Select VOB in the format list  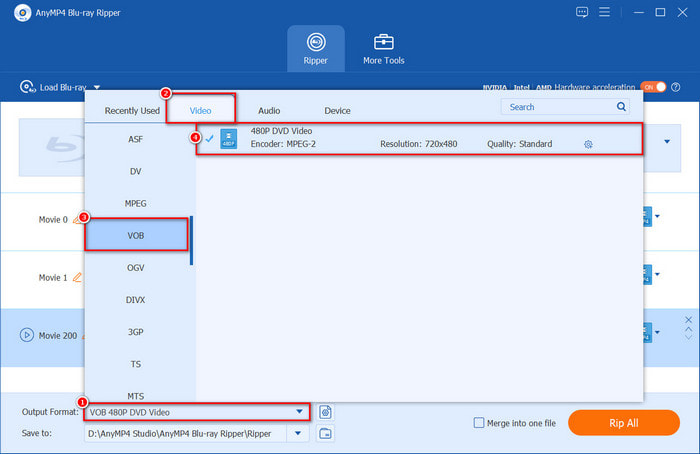(x=136, y=236)
